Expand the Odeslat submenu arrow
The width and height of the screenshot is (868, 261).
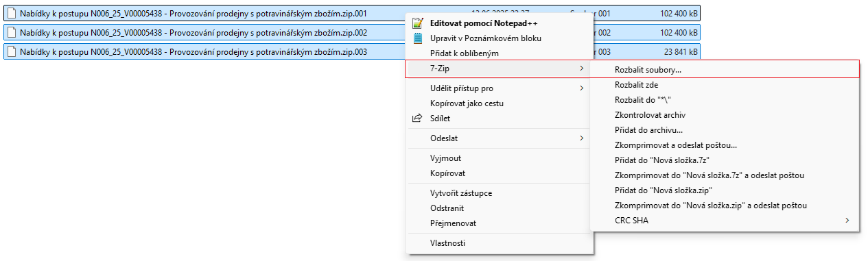(x=582, y=138)
